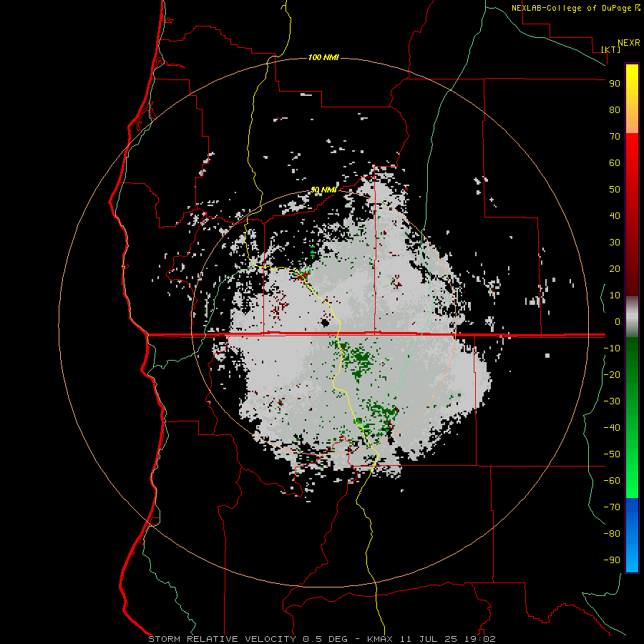644x644 pixels.
Task: Click the NEXR label above the color scale
Action: [628, 43]
